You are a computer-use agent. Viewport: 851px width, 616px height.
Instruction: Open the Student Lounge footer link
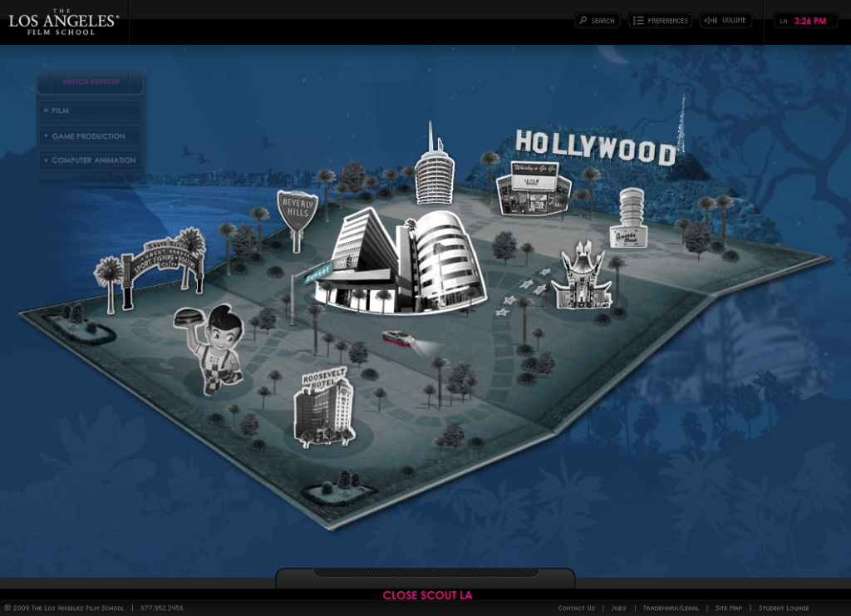(784, 608)
